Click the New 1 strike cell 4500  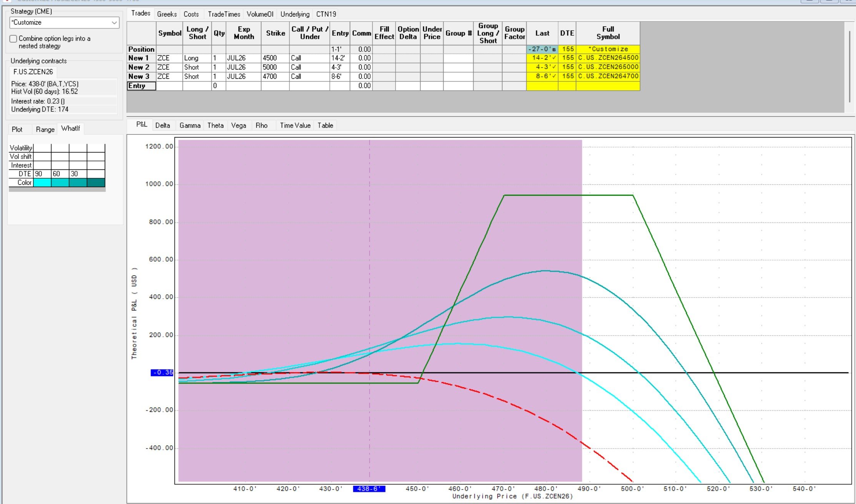[x=275, y=58]
